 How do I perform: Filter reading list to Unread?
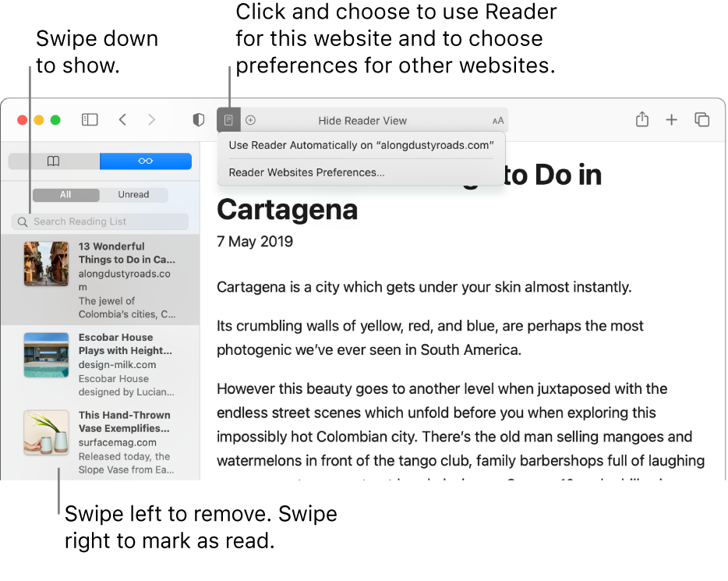[x=134, y=195]
